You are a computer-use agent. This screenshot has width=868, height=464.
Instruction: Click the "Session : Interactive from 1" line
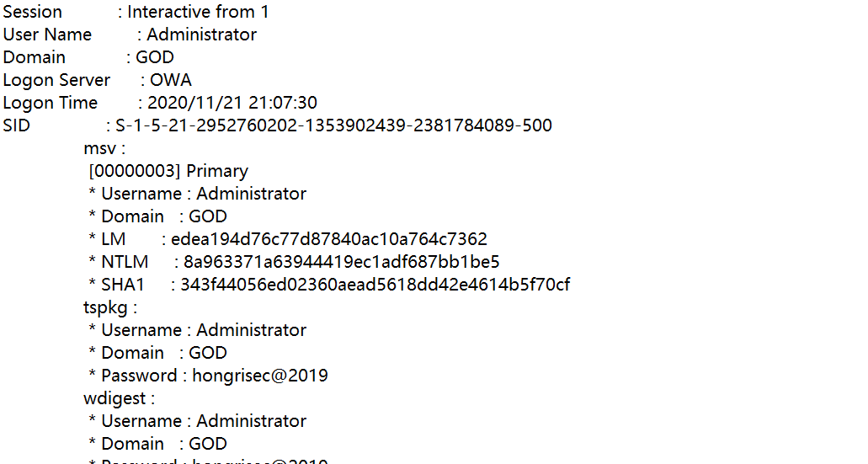point(136,12)
